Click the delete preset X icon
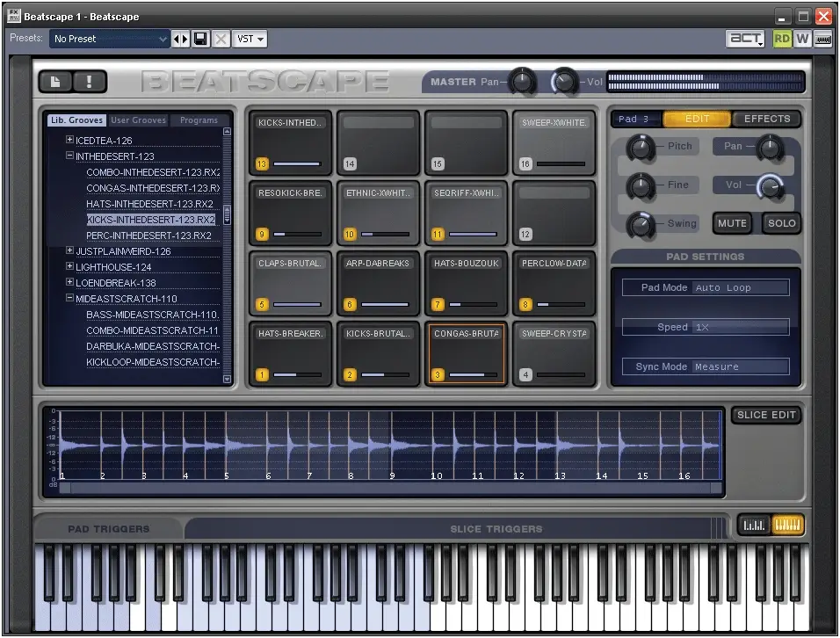840x638 pixels. point(221,39)
